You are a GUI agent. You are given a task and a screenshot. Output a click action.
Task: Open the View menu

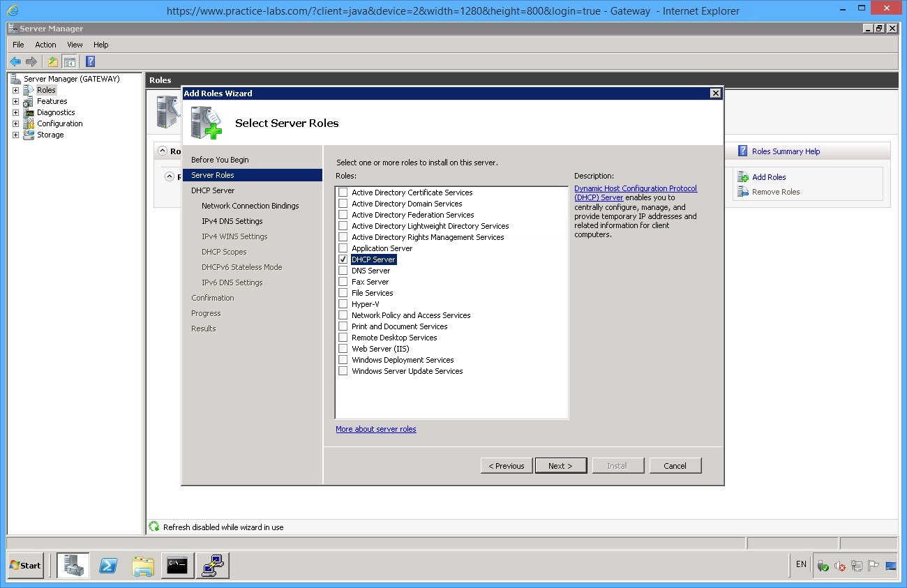point(75,45)
